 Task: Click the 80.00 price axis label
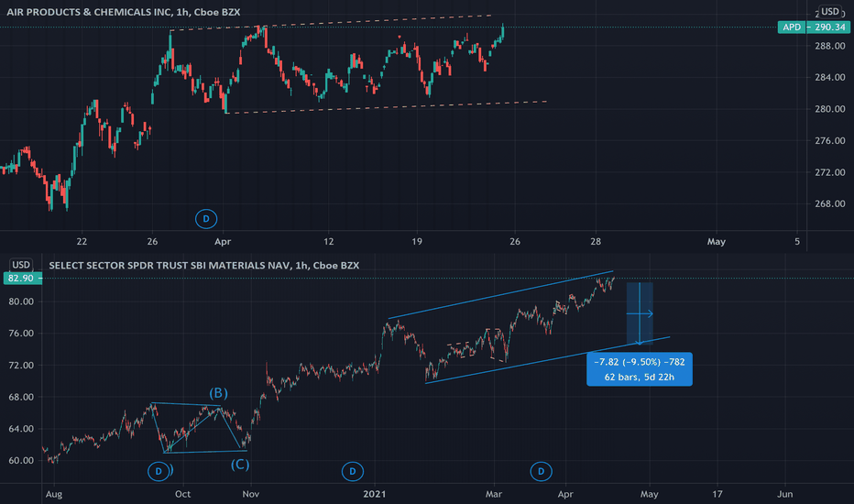(x=21, y=301)
